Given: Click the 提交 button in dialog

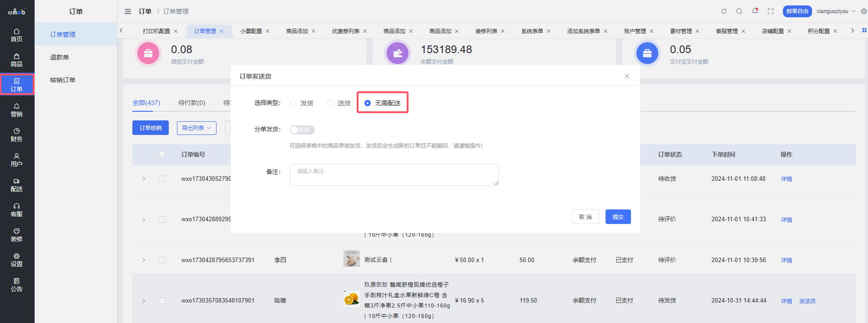Looking at the screenshot, I should click(618, 217).
